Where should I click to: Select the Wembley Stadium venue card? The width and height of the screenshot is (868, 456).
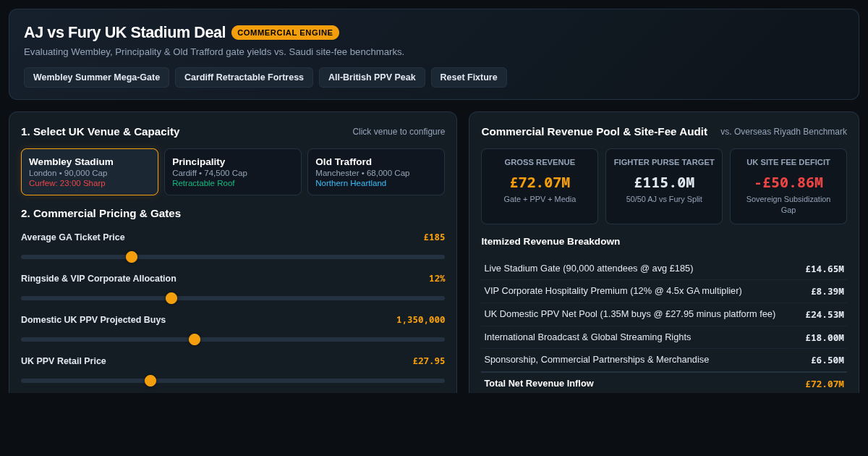(x=90, y=172)
